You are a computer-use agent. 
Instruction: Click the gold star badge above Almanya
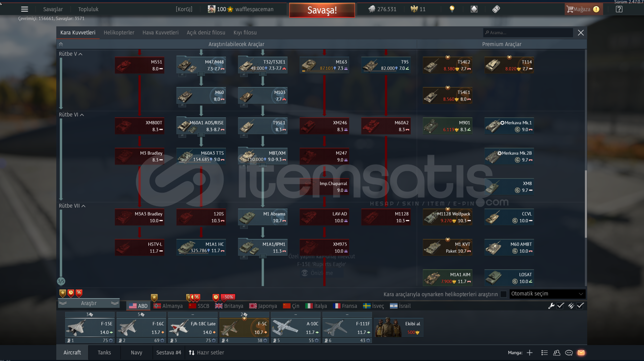154,297
